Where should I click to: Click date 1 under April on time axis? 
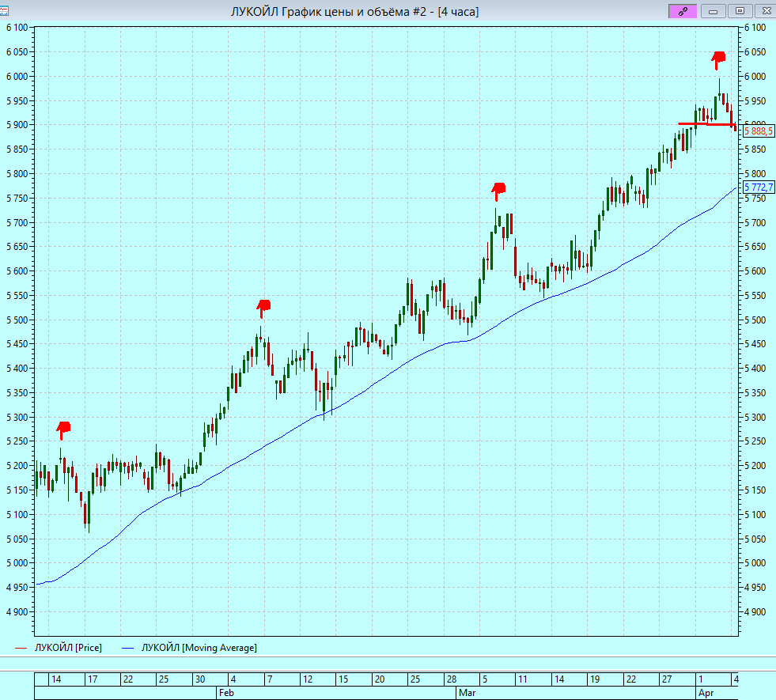tap(700, 679)
